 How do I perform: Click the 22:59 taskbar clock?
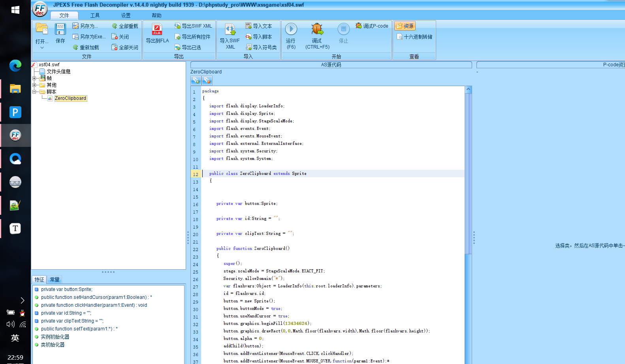coord(15,357)
